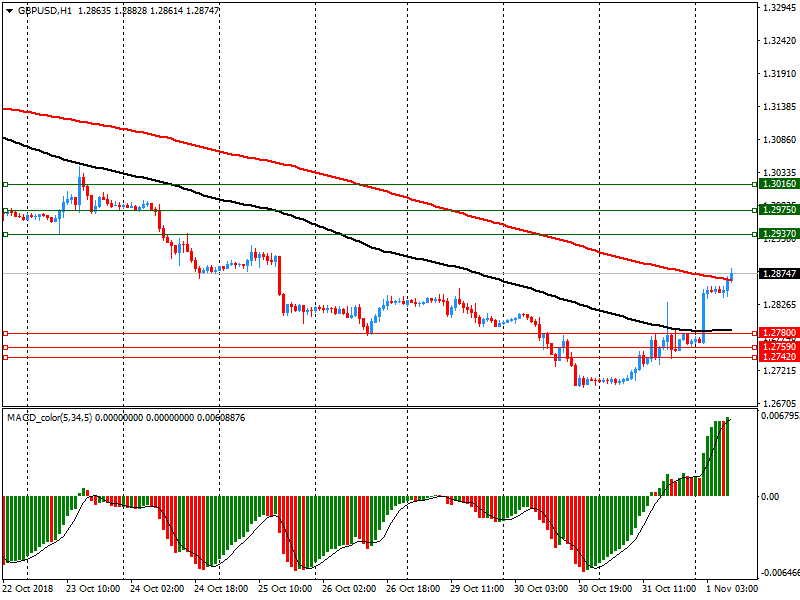800x600 pixels.
Task: Click the left handle of the 1.30160 line
Action: [x=6, y=184]
